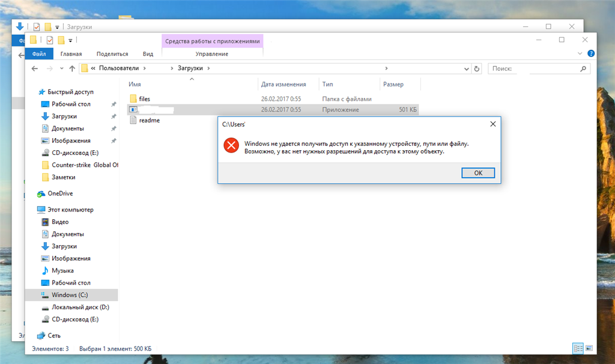The height and width of the screenshot is (364, 615).
Task: Select the Приложение type cell
Action: pyautogui.click(x=341, y=109)
